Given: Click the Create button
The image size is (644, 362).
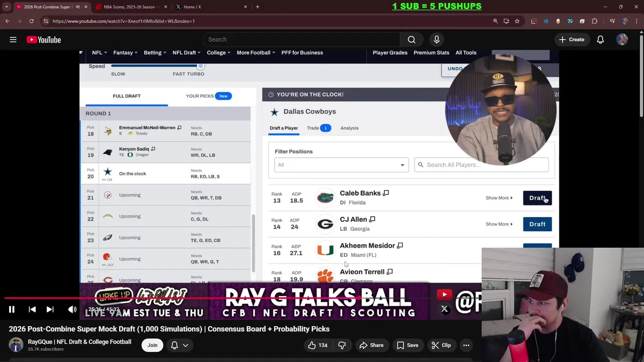Looking at the screenshot, I should (571, 40).
